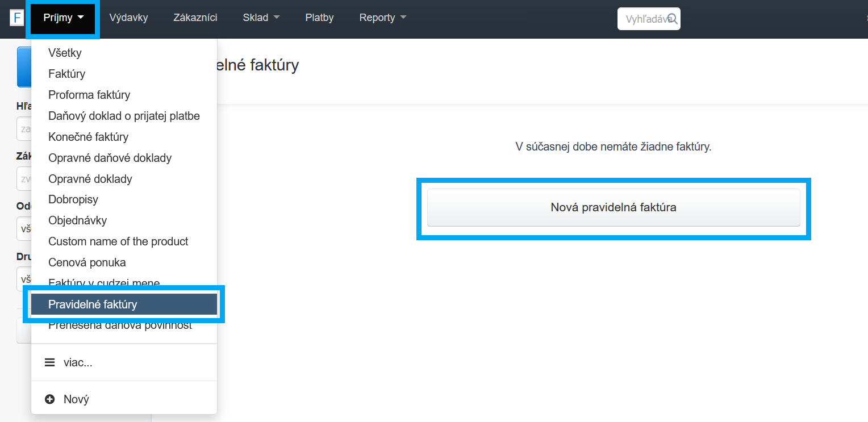Image resolution: width=868 pixels, height=422 pixels.
Task: Open Výdavky from the navigation bar
Action: coord(128,18)
